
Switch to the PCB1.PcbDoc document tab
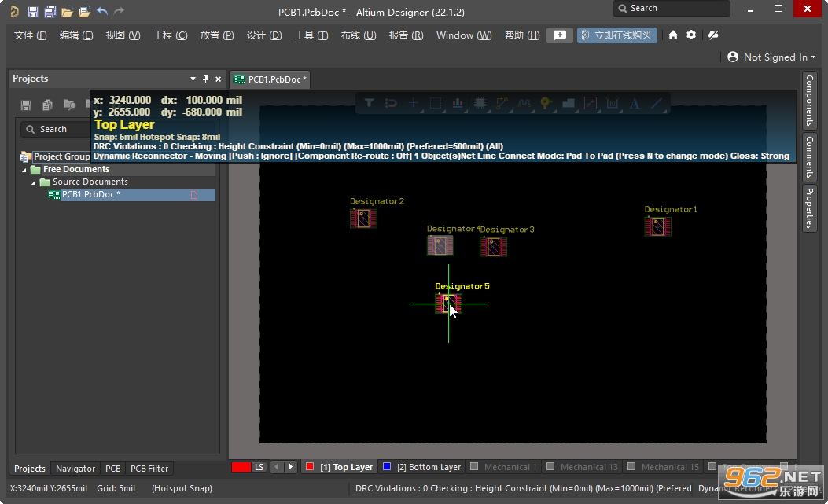point(270,79)
